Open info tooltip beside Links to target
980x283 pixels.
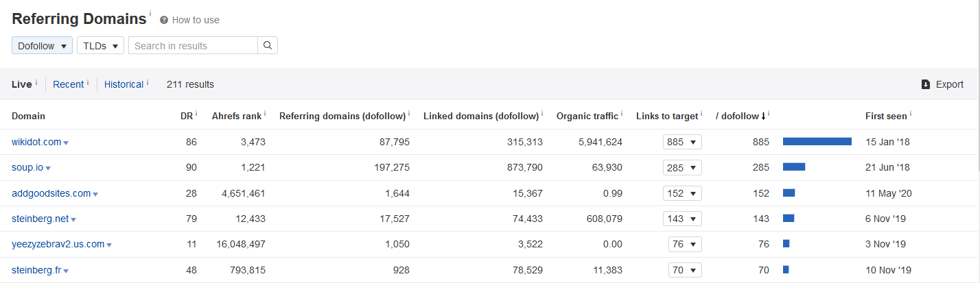701,114
